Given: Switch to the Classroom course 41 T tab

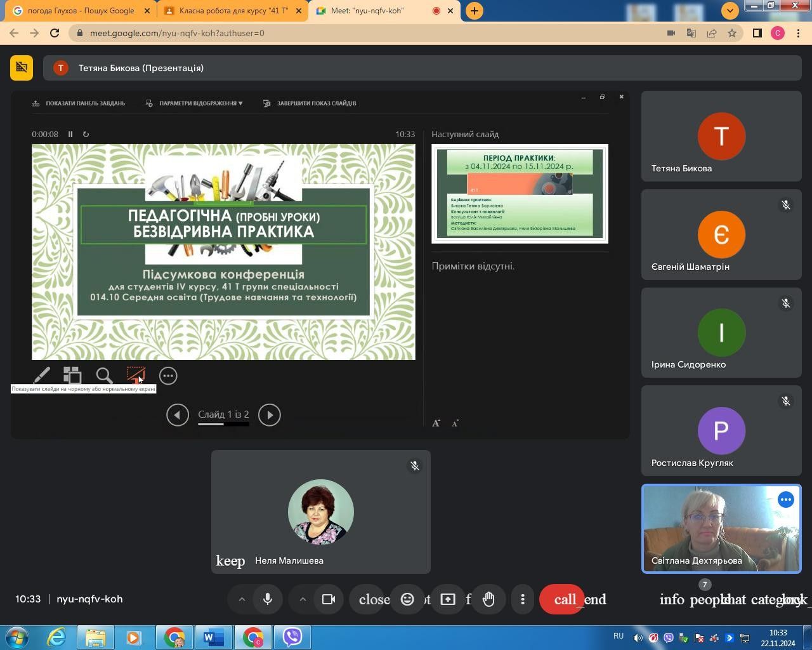Looking at the screenshot, I should [232, 11].
